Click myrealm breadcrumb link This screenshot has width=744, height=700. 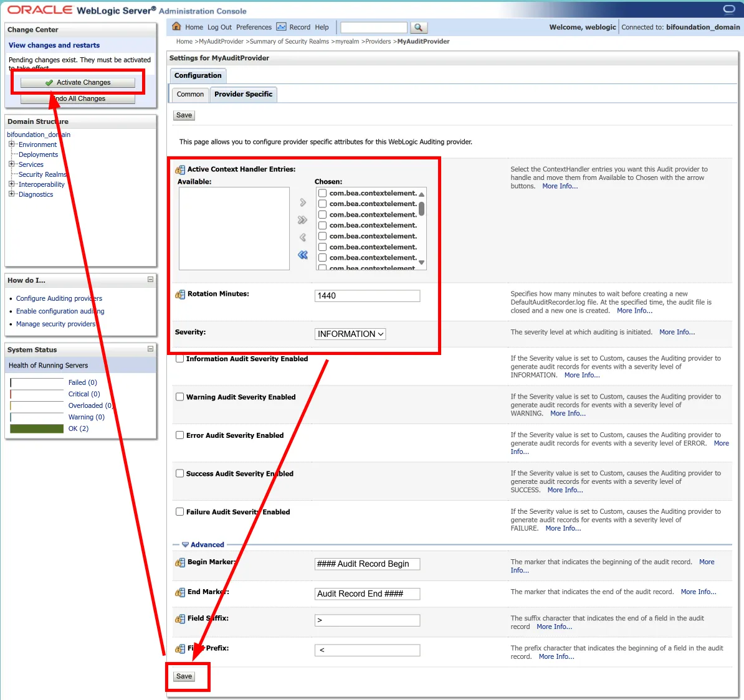click(x=347, y=42)
